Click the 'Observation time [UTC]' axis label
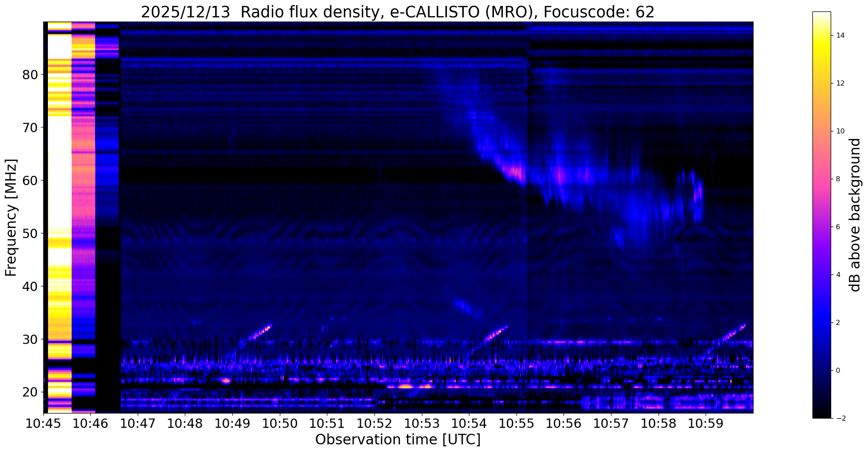Viewport: 868px width, 452px height. point(398,440)
